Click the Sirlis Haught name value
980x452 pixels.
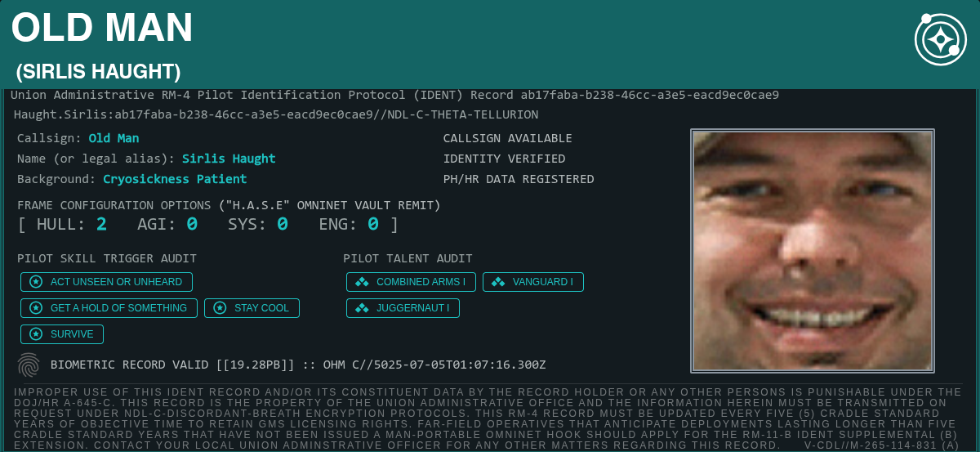(x=229, y=159)
